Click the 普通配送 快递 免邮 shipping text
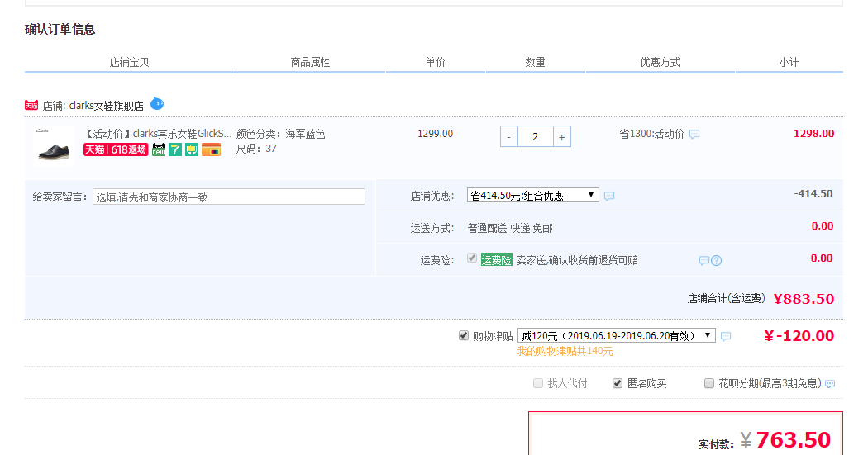 coord(510,229)
